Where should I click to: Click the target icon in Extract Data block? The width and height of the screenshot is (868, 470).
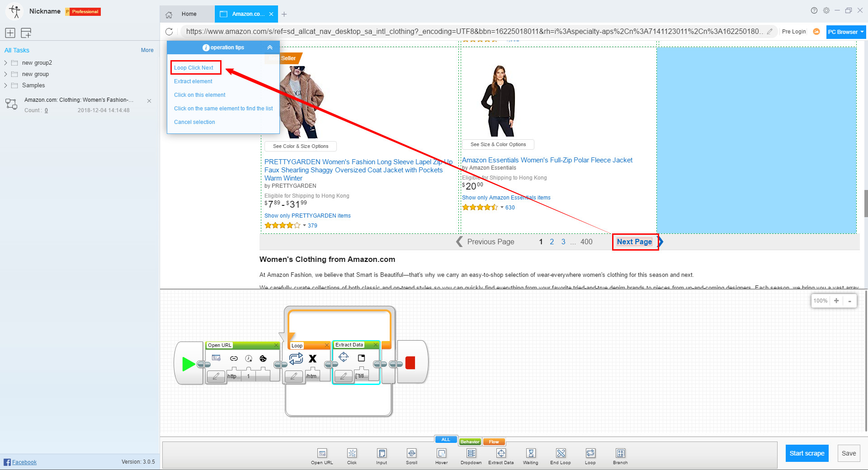click(344, 357)
